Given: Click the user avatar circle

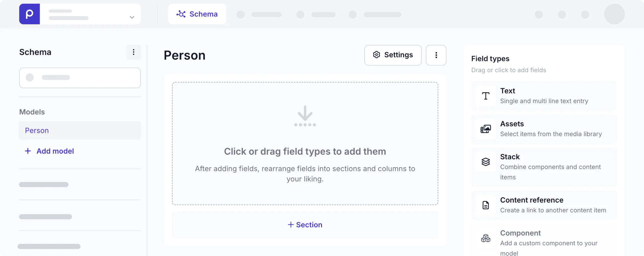Looking at the screenshot, I should [614, 14].
